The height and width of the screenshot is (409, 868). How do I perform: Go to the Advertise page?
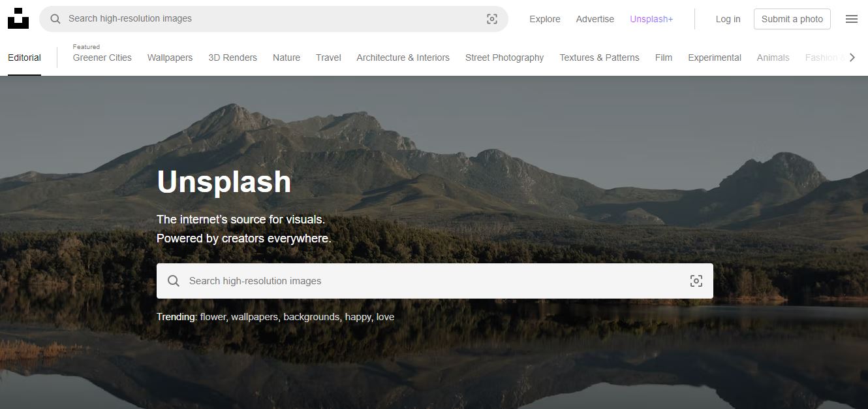click(x=595, y=19)
